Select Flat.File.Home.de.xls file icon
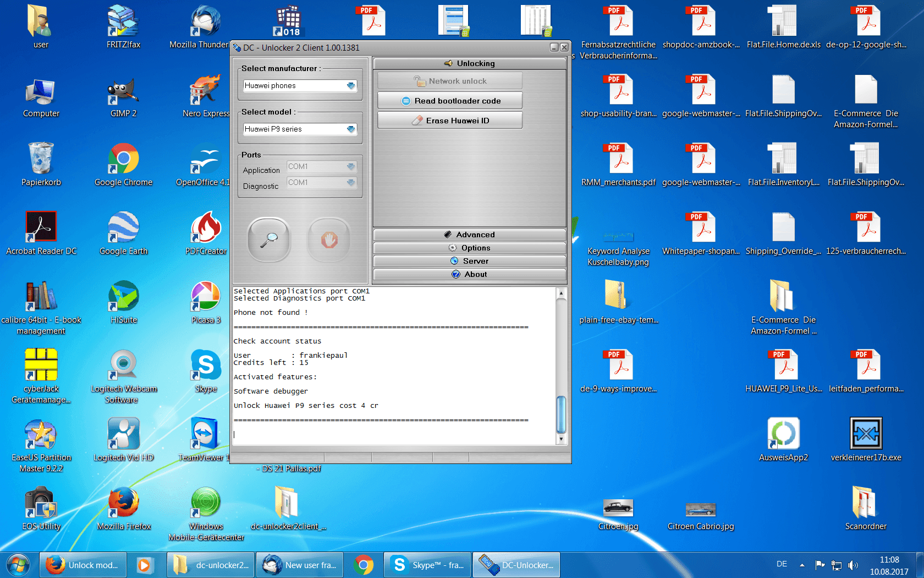This screenshot has height=578, width=924. 783,26
